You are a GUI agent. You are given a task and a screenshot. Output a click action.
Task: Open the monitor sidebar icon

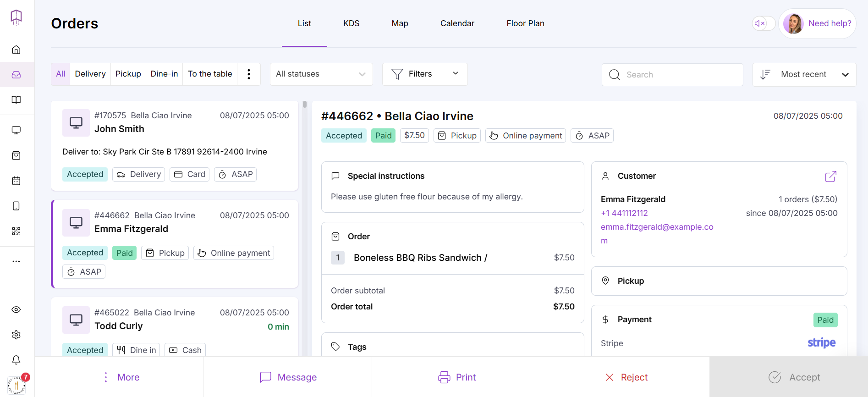(16, 130)
